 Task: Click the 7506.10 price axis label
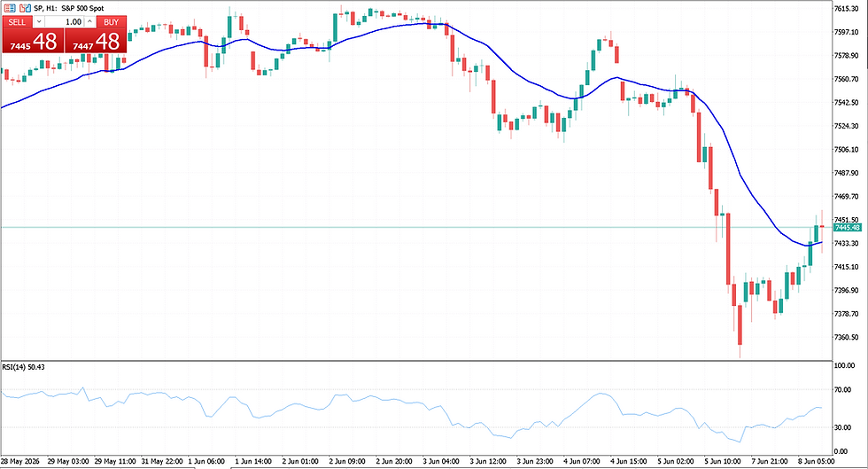click(847, 149)
